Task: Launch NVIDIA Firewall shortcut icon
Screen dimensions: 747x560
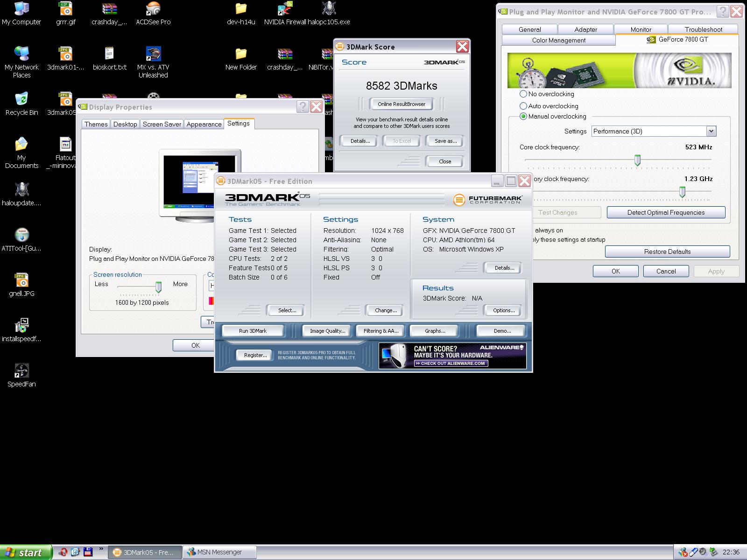Action: [285, 14]
